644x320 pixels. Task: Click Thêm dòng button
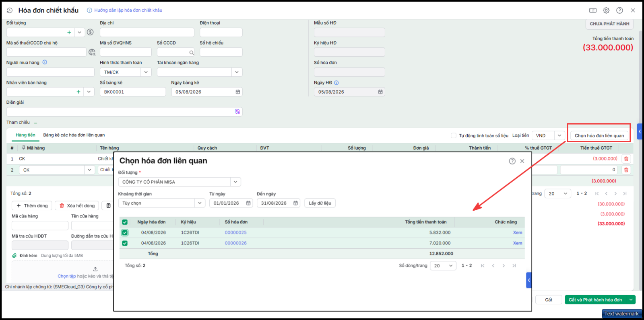point(32,206)
